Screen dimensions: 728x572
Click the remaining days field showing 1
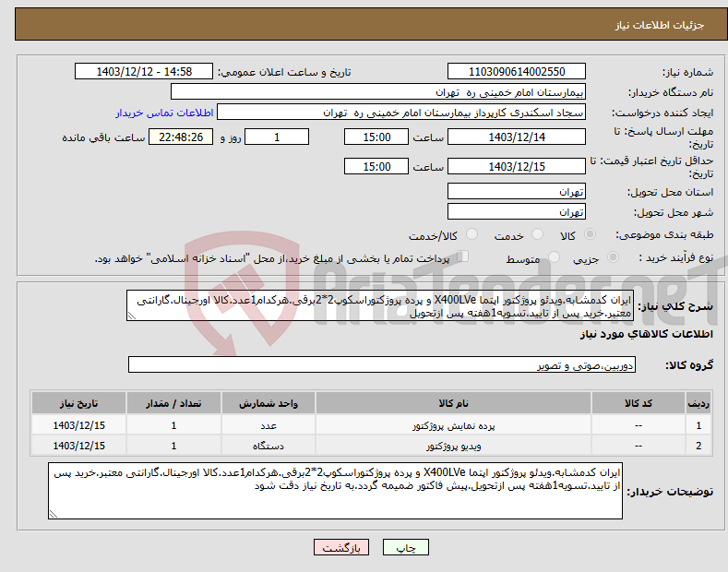[x=277, y=137]
